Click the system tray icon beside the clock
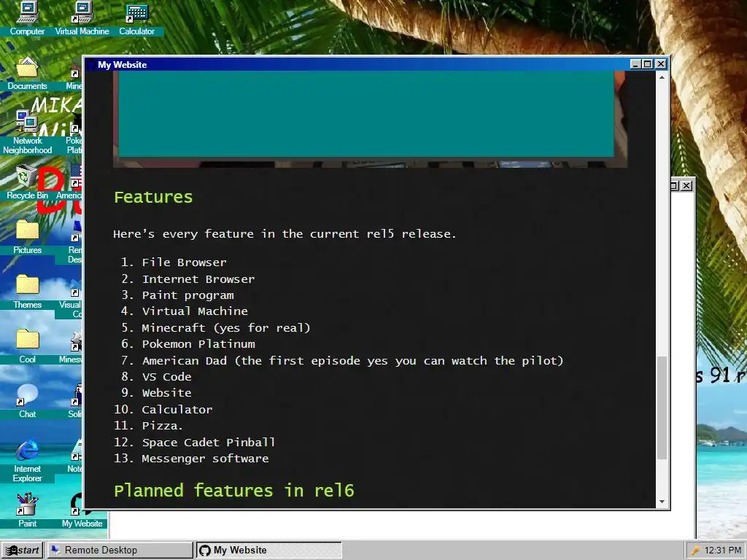Screen dimensions: 747x560 [695, 550]
